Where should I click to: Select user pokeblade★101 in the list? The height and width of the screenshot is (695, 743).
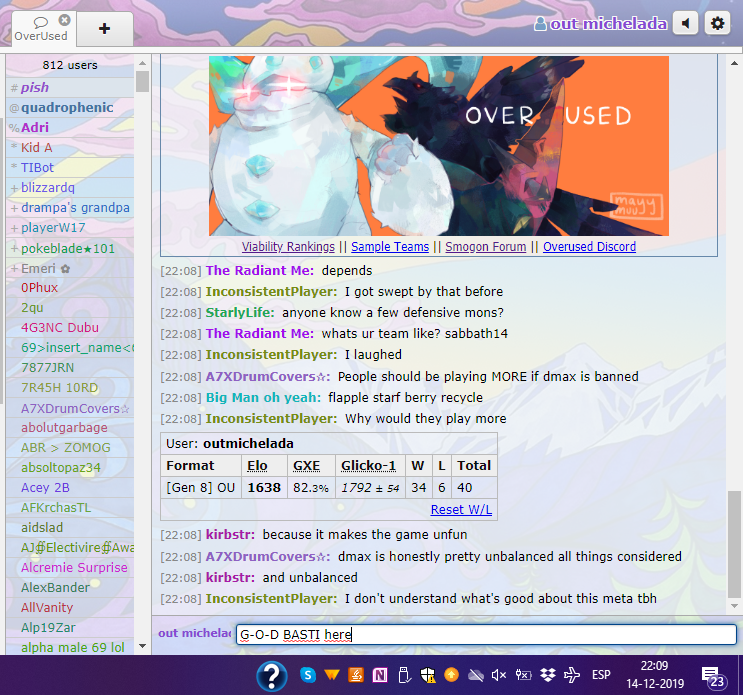[70, 248]
